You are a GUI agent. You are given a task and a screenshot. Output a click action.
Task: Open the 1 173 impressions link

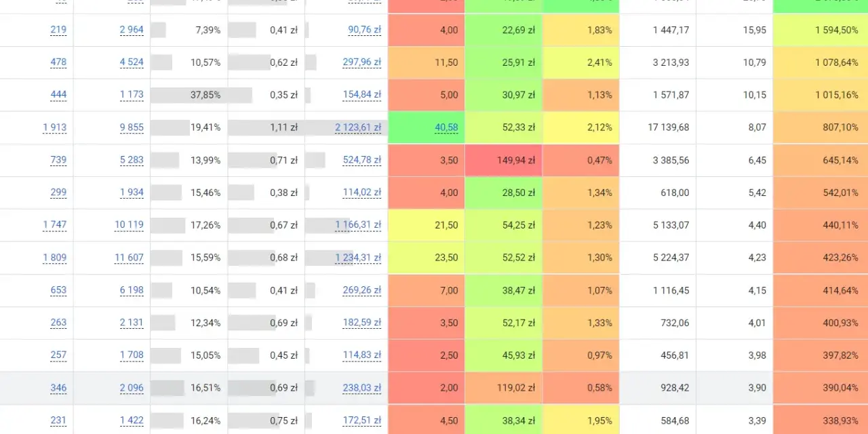132,95
